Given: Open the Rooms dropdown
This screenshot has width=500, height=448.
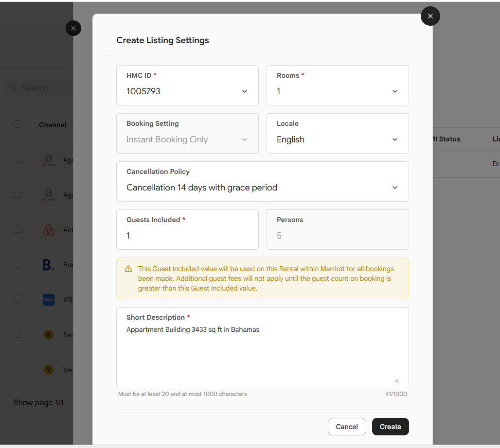Looking at the screenshot, I should coord(338,86).
